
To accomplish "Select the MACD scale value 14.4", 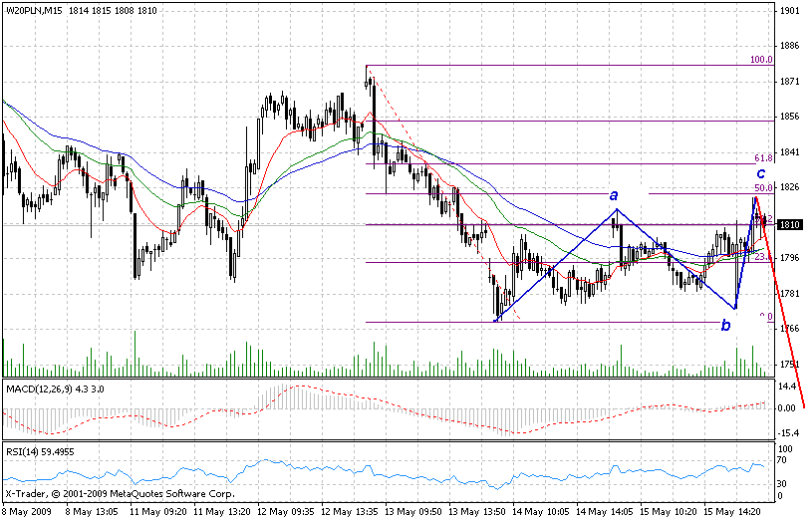I will click(787, 387).
